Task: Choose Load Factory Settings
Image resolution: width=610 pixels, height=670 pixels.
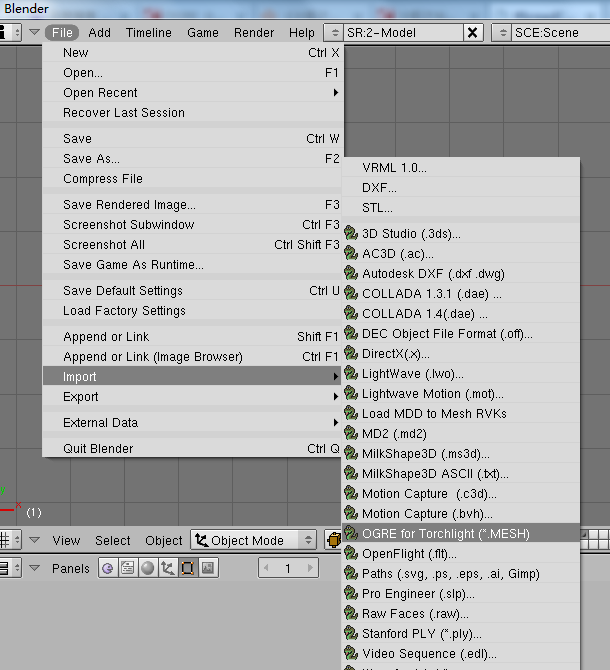Action: pyautogui.click(x=193, y=311)
